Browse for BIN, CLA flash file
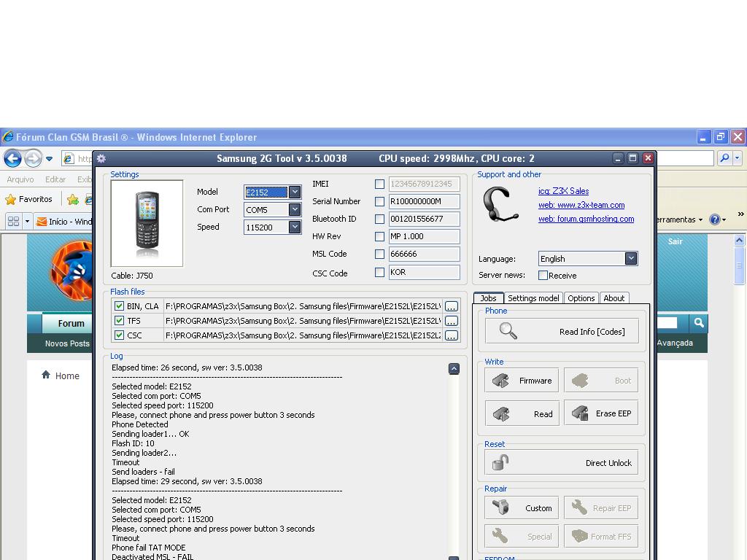Viewport: 747px width, 560px height. pos(452,306)
